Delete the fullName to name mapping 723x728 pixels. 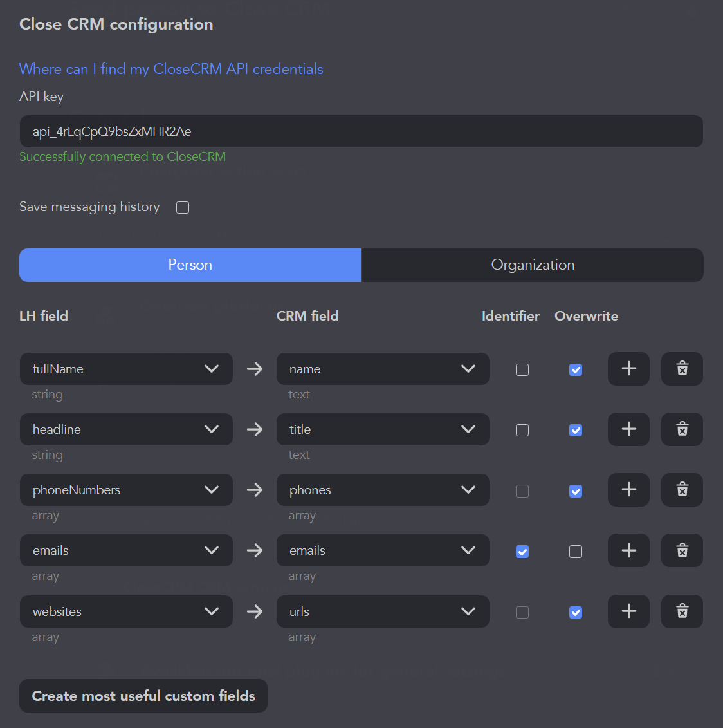click(682, 369)
